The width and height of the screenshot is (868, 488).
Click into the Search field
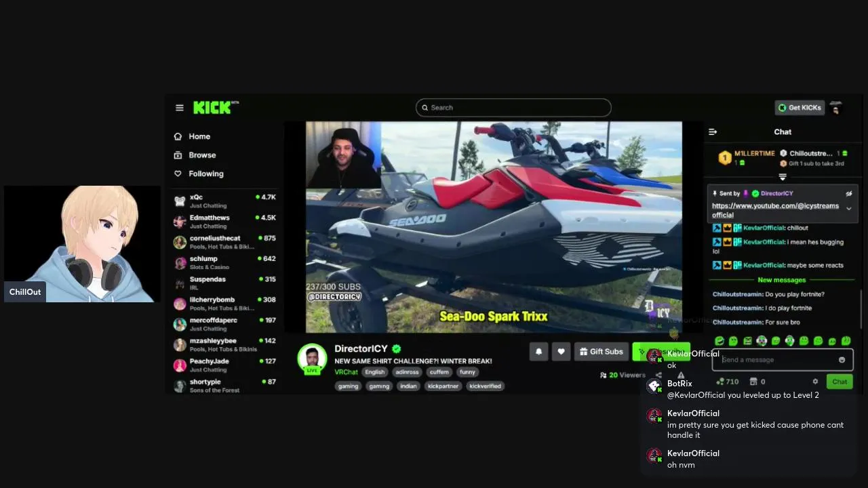tap(513, 108)
